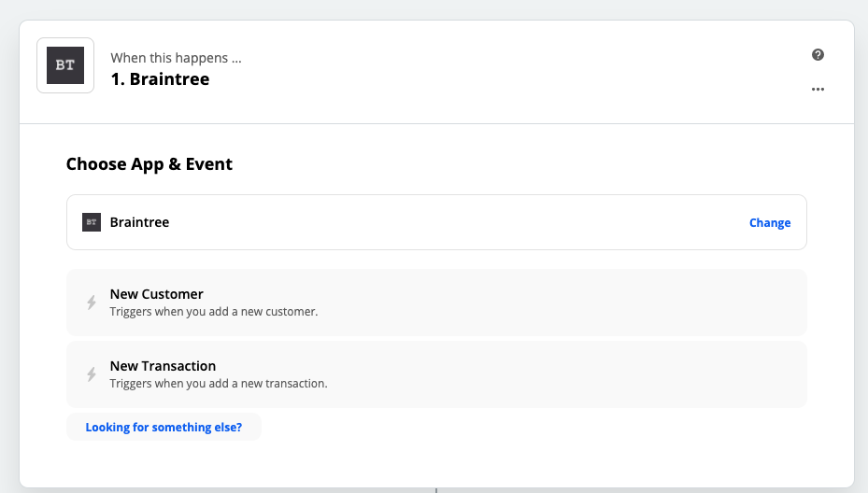The width and height of the screenshot is (868, 493).
Task: Open the help question mark icon
Action: pyautogui.click(x=818, y=55)
